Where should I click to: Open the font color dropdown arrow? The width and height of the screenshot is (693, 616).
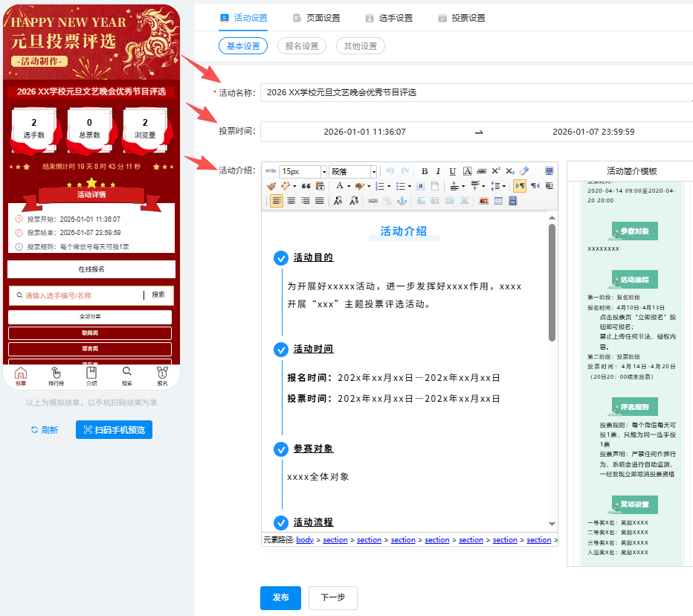coord(348,186)
